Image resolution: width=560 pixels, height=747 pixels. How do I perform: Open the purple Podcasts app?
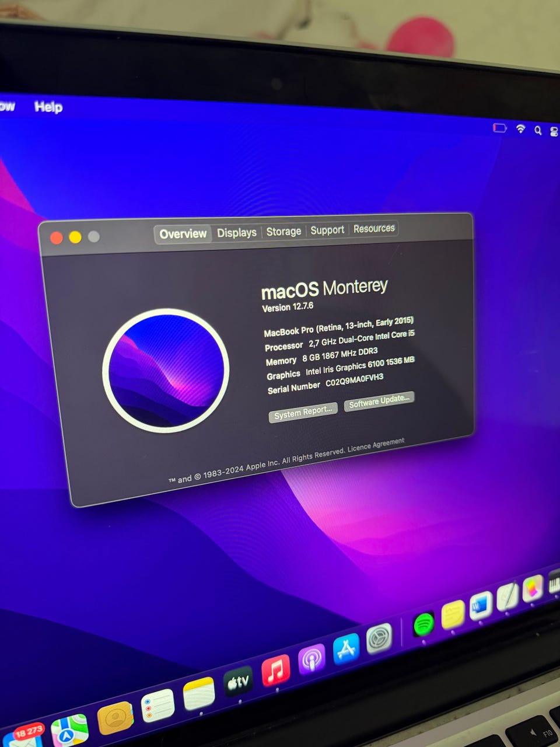(311, 659)
